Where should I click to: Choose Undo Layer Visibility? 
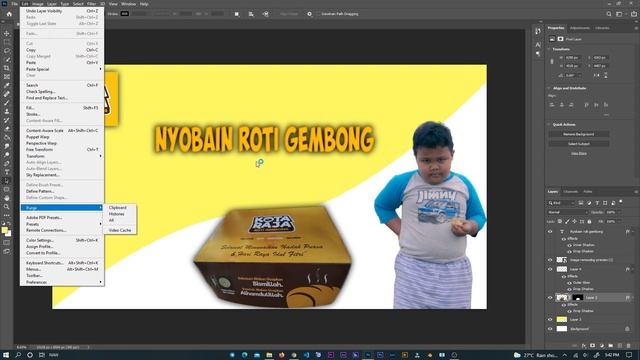62,11
